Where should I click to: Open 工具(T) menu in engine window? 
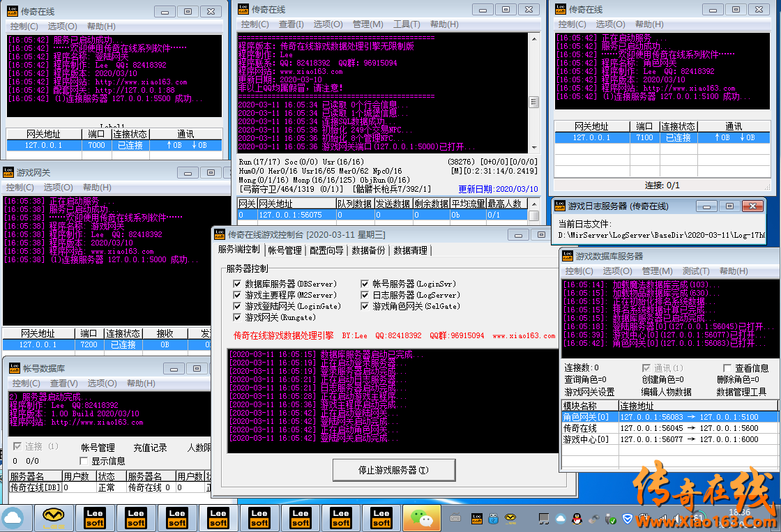click(x=407, y=24)
